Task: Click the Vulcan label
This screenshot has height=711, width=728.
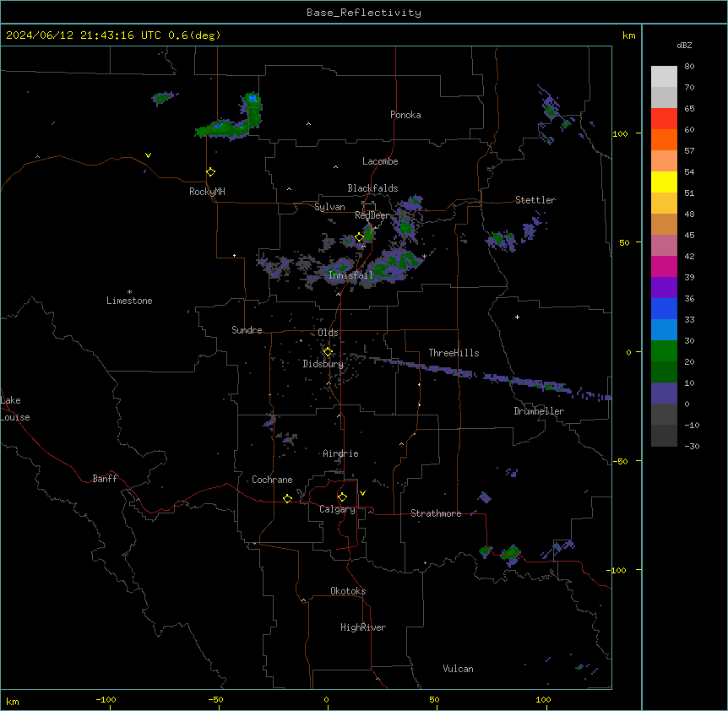Action: pos(458,669)
